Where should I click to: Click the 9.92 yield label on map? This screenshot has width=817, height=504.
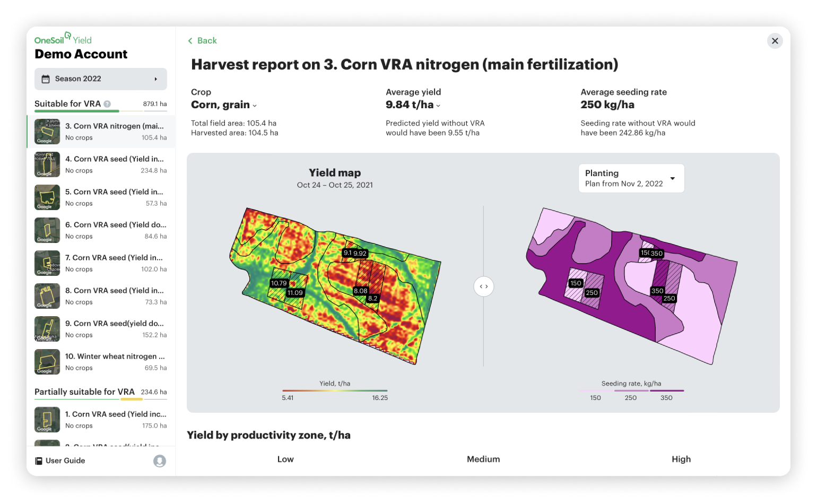point(360,254)
